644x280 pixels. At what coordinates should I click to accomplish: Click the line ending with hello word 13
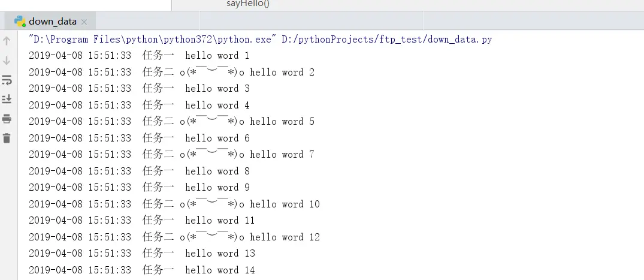(142, 253)
